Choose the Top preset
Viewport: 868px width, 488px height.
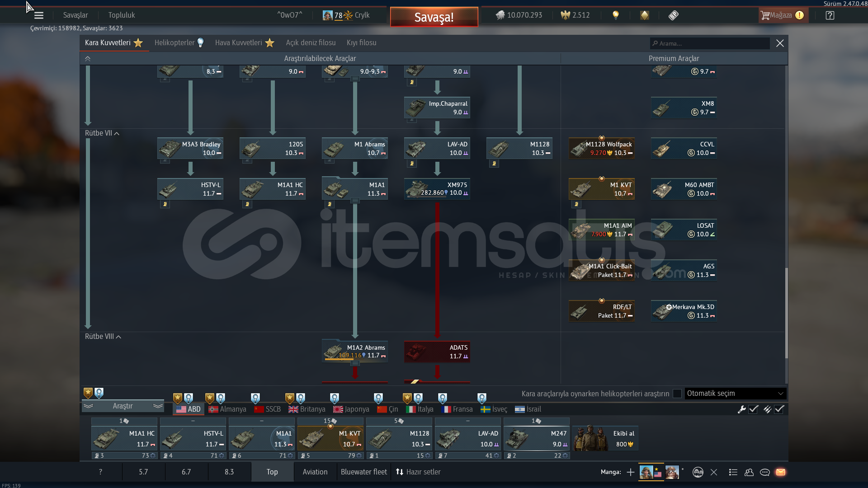point(272,472)
